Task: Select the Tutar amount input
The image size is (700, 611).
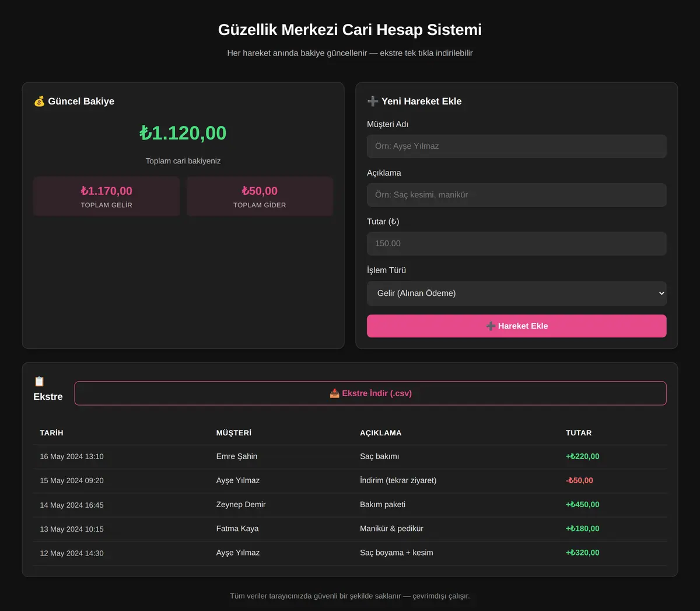Action: click(517, 244)
